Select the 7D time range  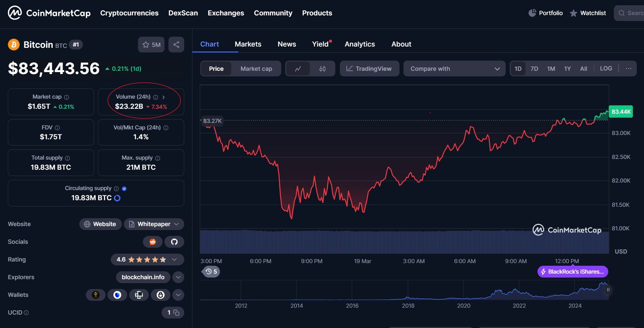click(x=534, y=68)
